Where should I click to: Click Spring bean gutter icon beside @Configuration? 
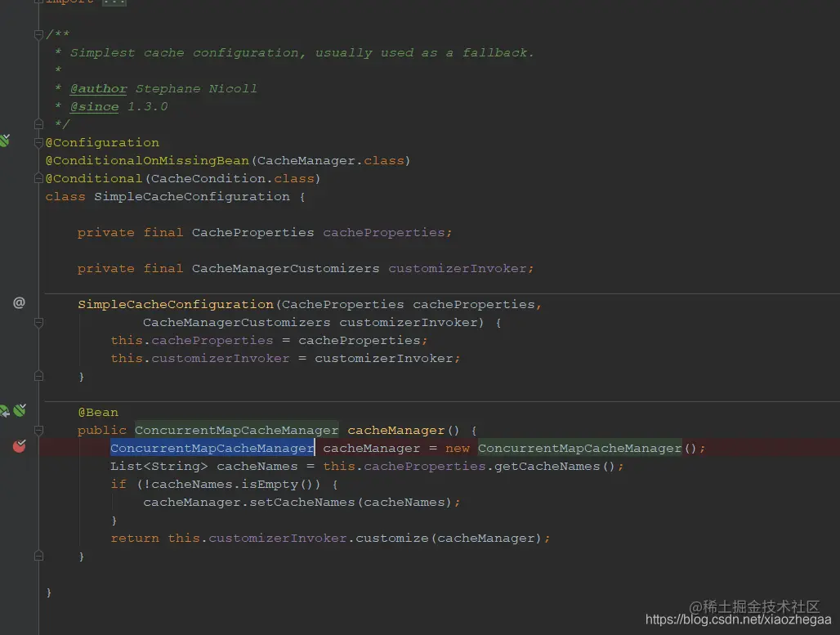pos(5,141)
